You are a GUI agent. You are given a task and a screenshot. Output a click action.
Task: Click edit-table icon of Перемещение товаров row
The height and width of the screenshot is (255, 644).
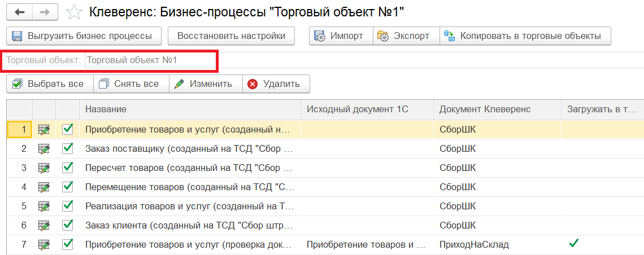pos(44,187)
